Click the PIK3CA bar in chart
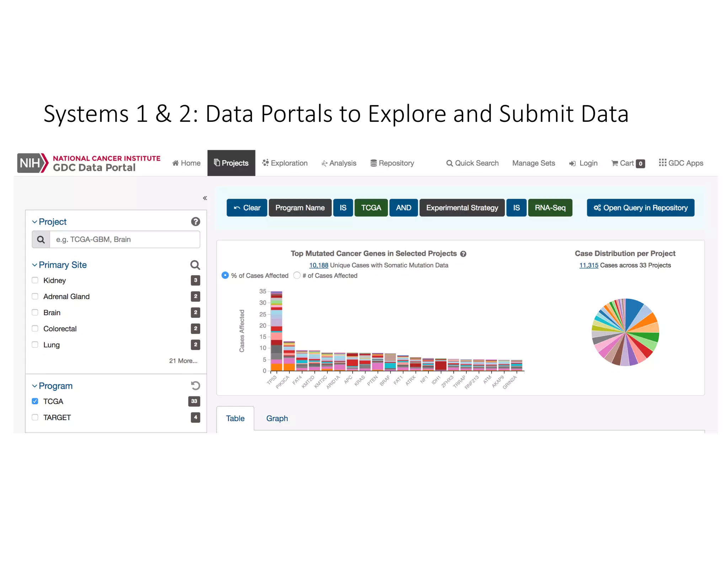728x562 pixels. coord(289,356)
